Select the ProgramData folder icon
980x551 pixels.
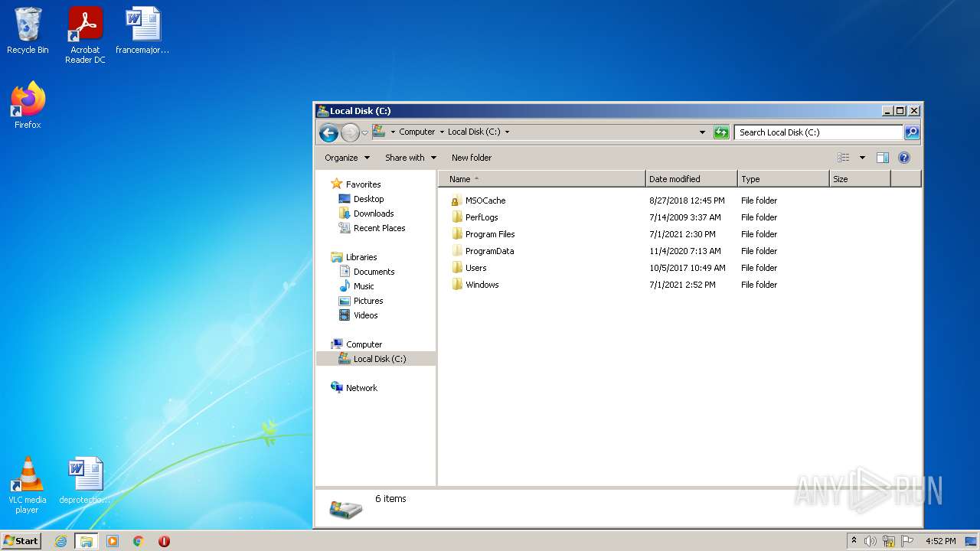click(x=457, y=251)
